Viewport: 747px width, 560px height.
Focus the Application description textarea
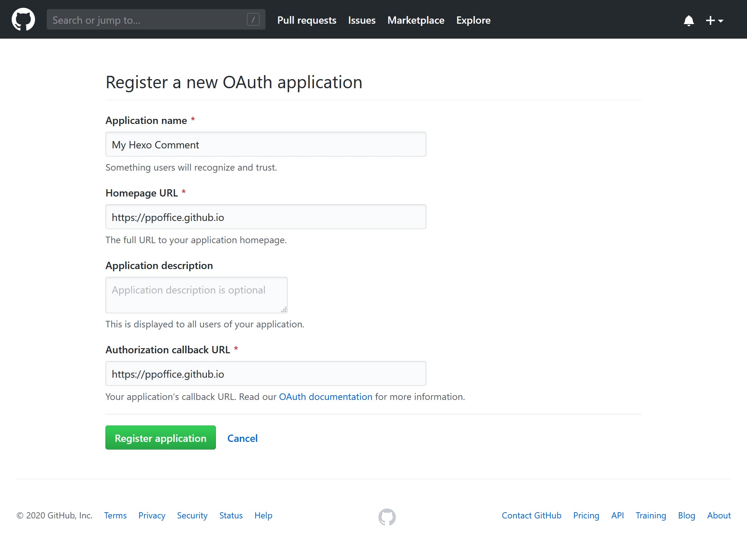(196, 295)
